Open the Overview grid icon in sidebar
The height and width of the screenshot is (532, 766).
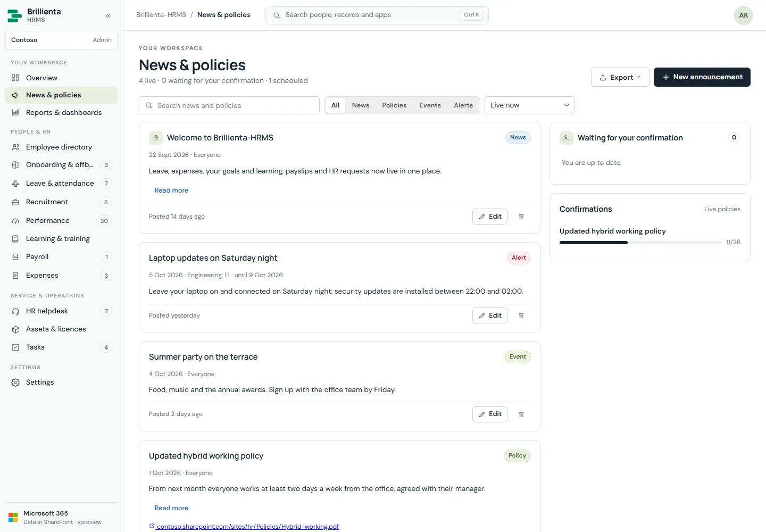point(15,78)
